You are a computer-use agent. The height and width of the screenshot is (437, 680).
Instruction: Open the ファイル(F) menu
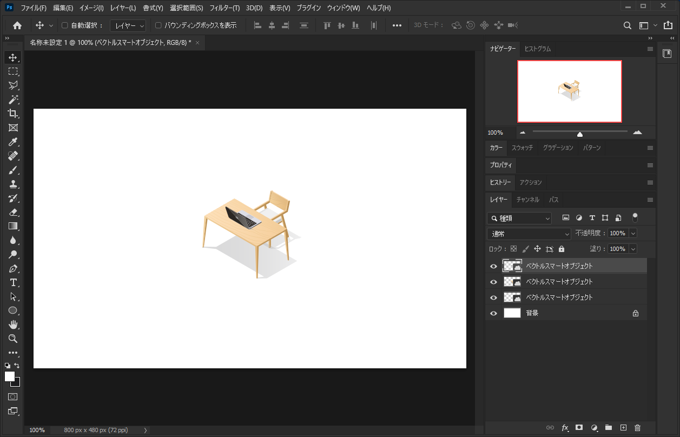tap(33, 8)
